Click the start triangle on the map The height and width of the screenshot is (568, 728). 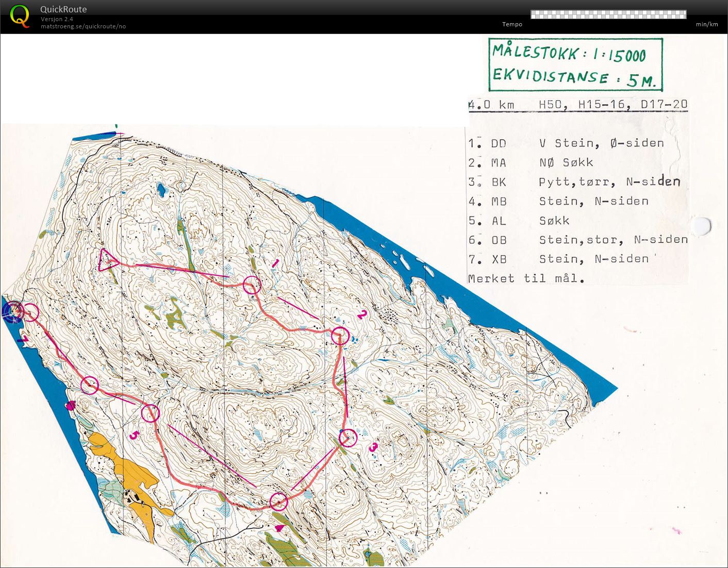click(108, 260)
